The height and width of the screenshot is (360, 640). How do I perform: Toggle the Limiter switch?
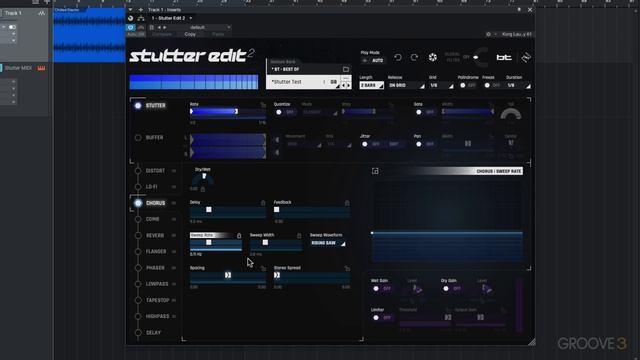[382, 318]
